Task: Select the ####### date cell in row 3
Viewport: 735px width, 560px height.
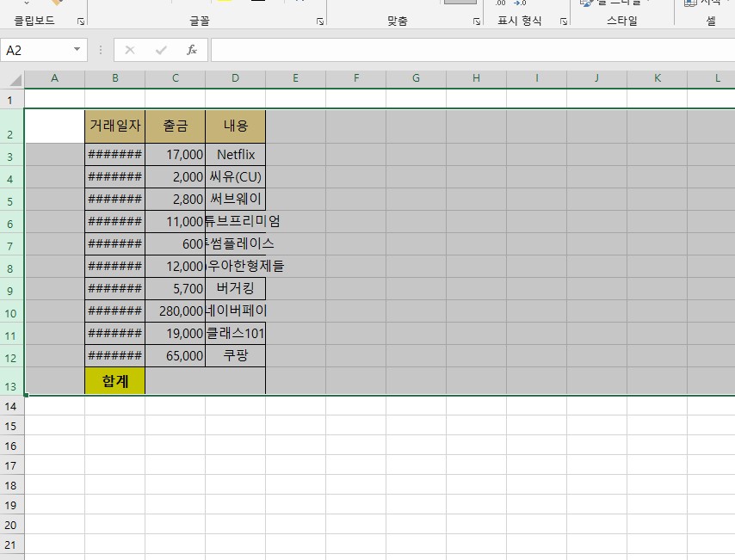Action: point(114,154)
